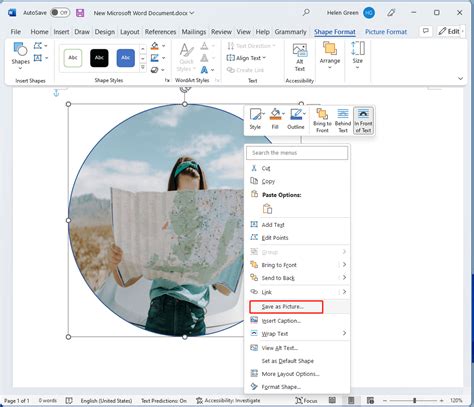The height and width of the screenshot is (407, 474).
Task: Click In Front of Text in mini toolbar
Action: 363,121
